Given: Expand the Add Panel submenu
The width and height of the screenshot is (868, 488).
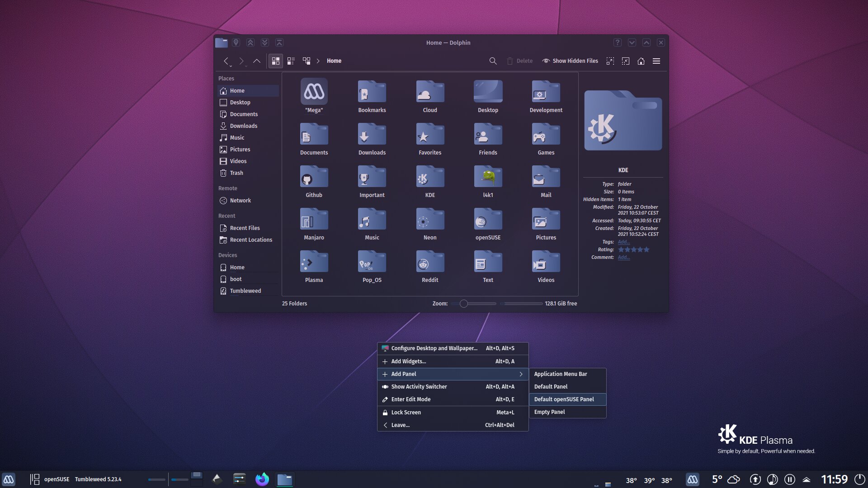Looking at the screenshot, I should (453, 374).
